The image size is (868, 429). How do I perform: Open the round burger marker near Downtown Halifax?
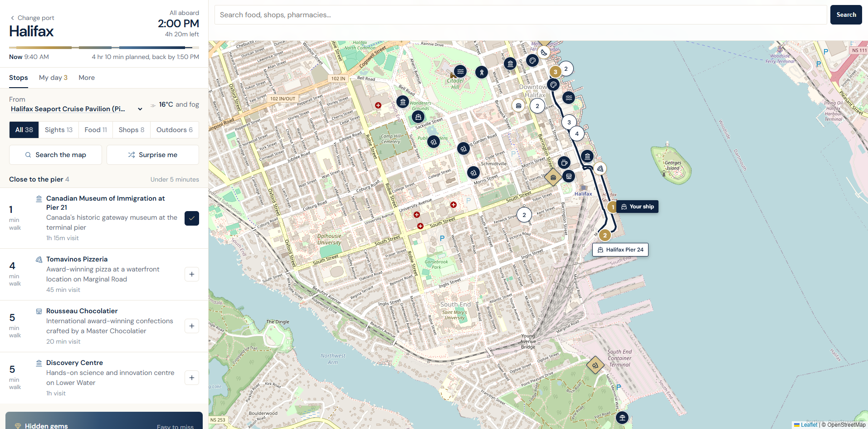pyautogui.click(x=518, y=106)
